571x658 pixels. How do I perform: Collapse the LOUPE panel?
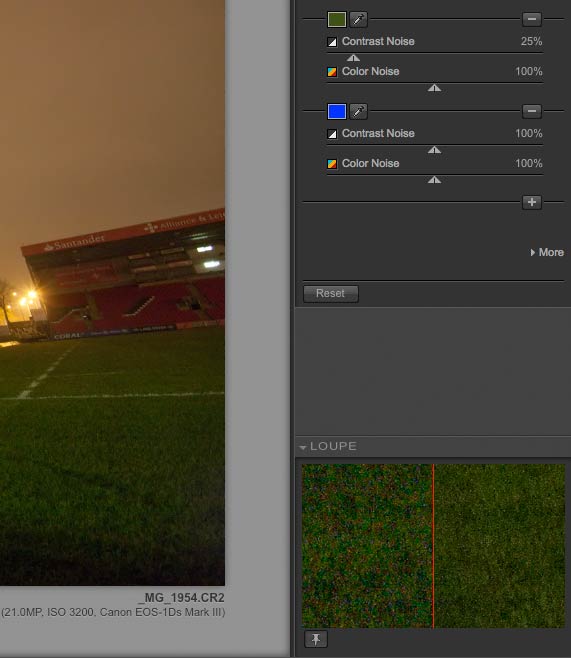coord(303,447)
